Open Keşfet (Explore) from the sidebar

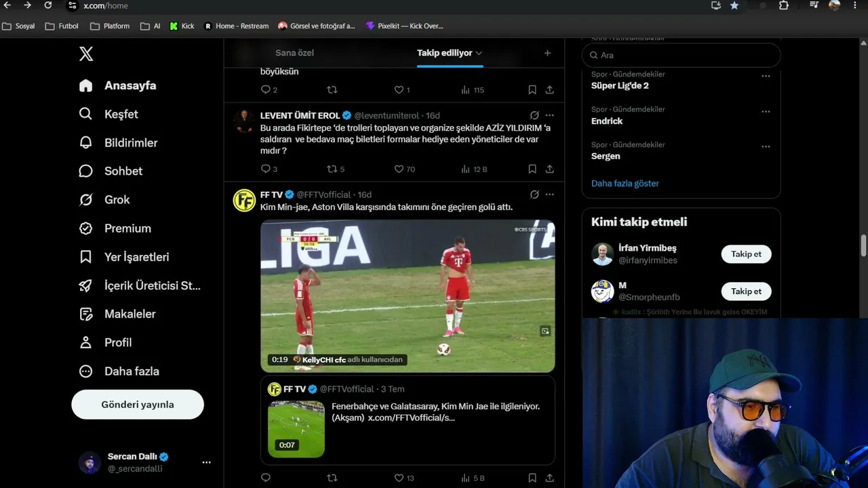[x=109, y=114]
